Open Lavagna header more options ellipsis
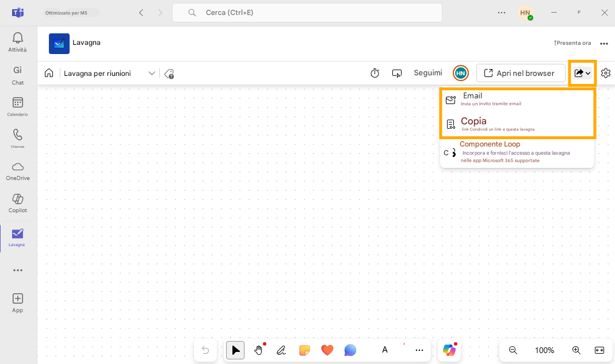The width and height of the screenshot is (615, 364). click(604, 43)
